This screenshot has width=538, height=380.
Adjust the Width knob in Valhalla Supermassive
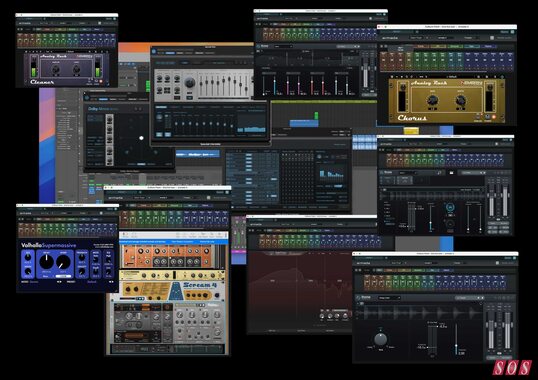pos(28,271)
